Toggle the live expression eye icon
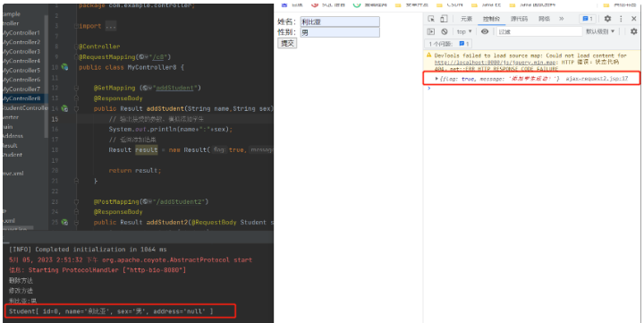This screenshot has width=644, height=323. tap(485, 31)
